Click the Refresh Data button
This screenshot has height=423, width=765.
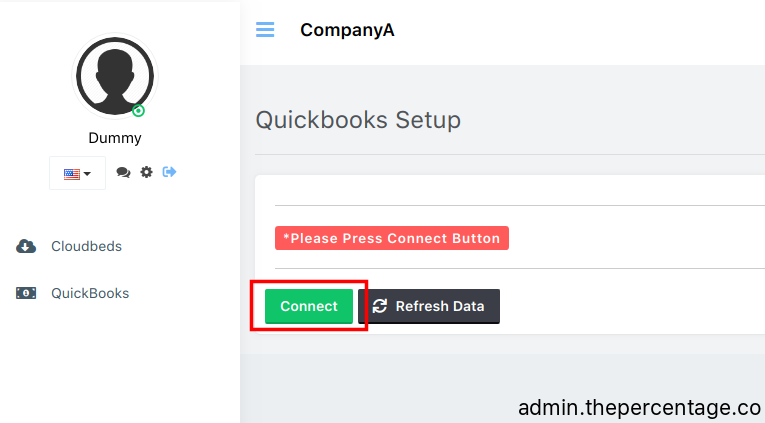point(429,306)
